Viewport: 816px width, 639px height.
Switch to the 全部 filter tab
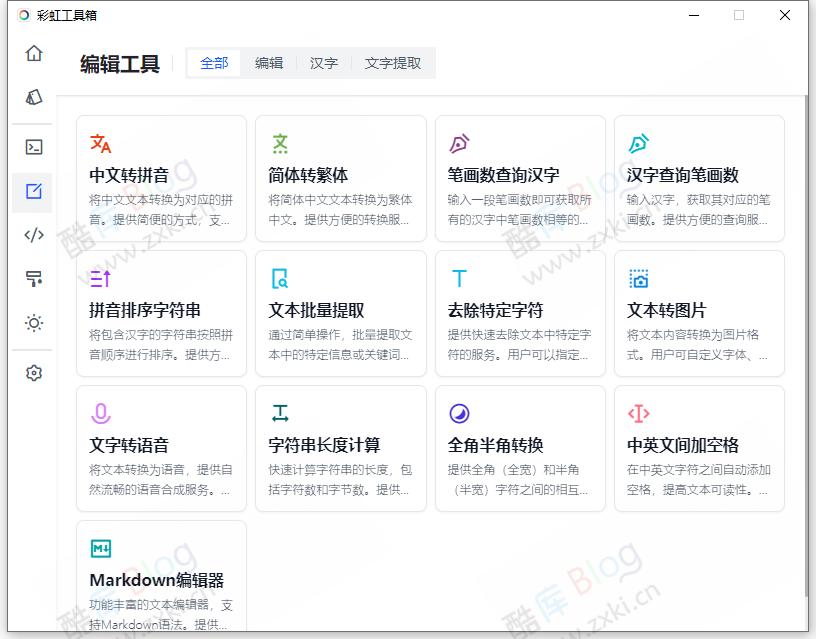(214, 62)
